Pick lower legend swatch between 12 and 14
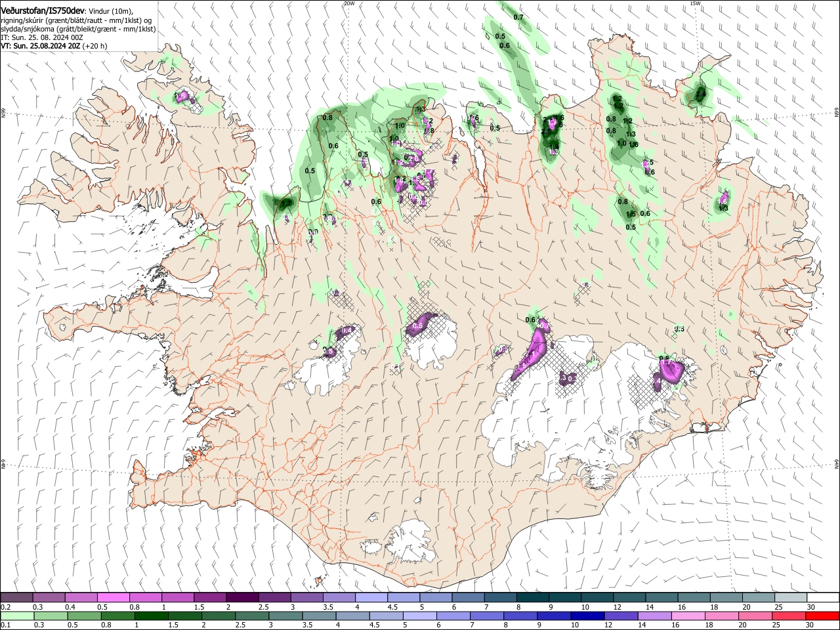 pyautogui.click(x=621, y=616)
